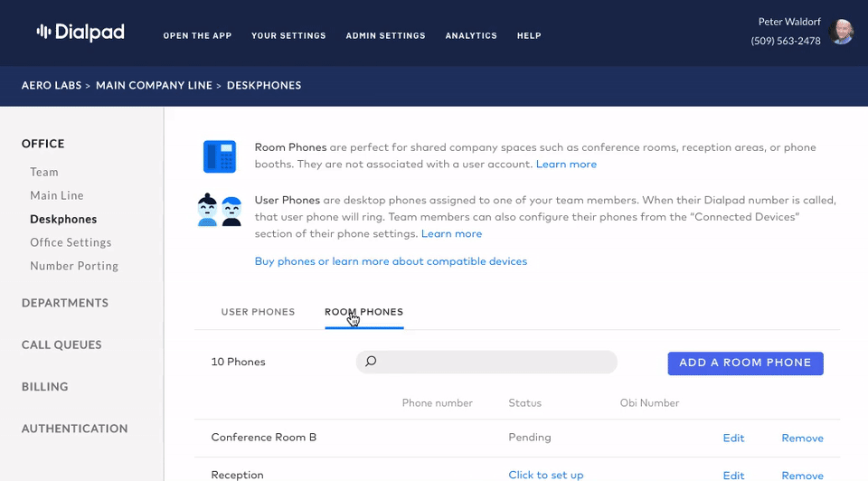Click the Status column header
This screenshot has width=868, height=481.
click(x=524, y=403)
